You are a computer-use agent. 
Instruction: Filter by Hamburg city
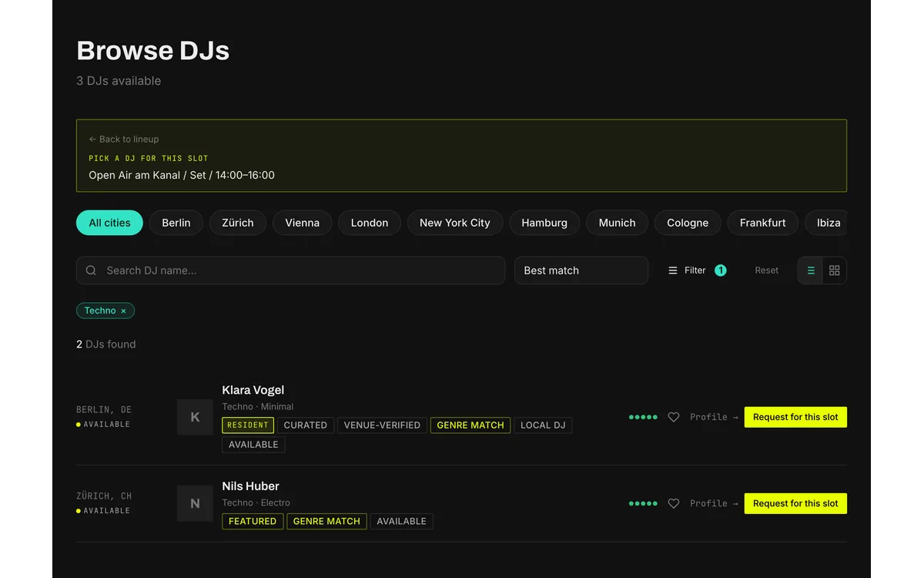tap(544, 223)
